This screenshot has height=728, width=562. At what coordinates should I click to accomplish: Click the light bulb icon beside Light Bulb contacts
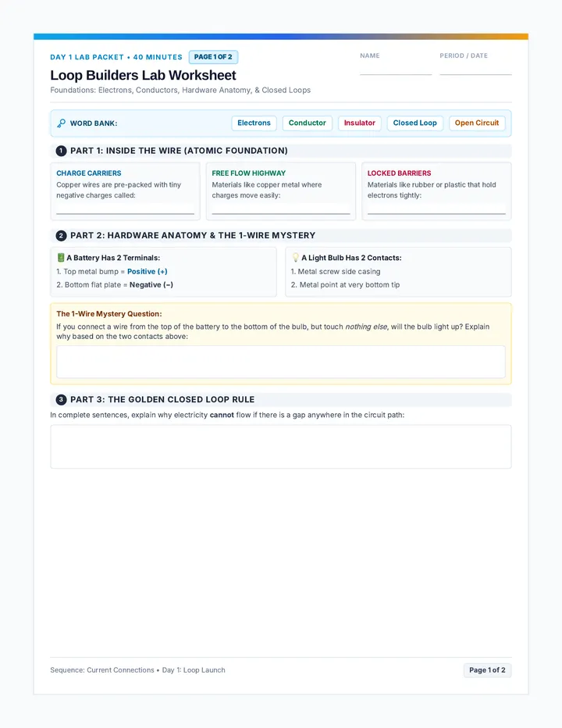coord(296,258)
